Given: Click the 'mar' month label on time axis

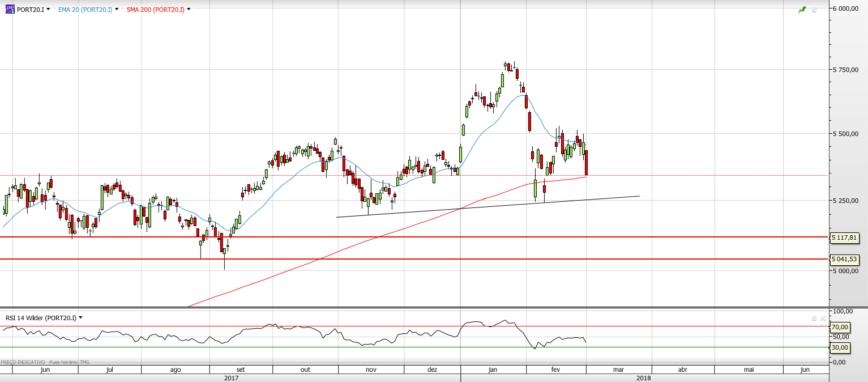Looking at the screenshot, I should point(618,370).
